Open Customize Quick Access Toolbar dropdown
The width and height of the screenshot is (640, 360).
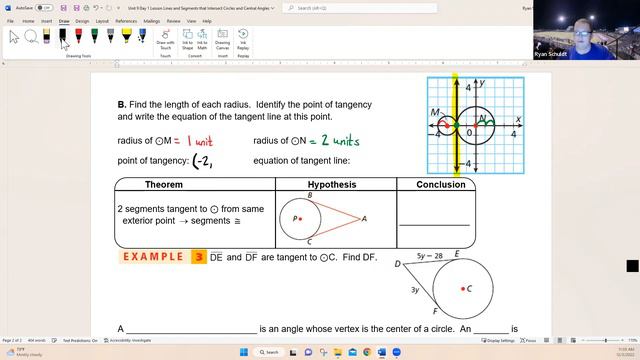click(118, 8)
